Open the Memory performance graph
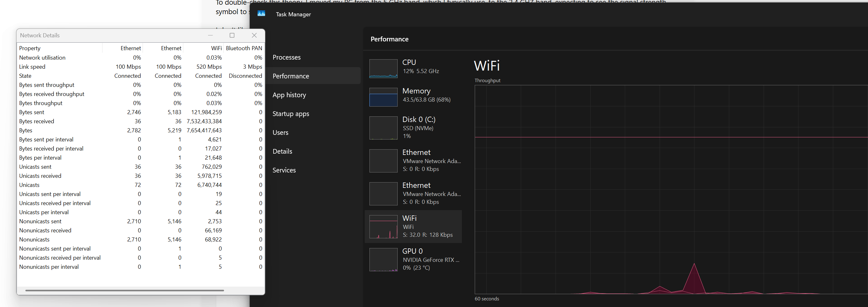Viewport: 868px width, 307px height. point(383,97)
